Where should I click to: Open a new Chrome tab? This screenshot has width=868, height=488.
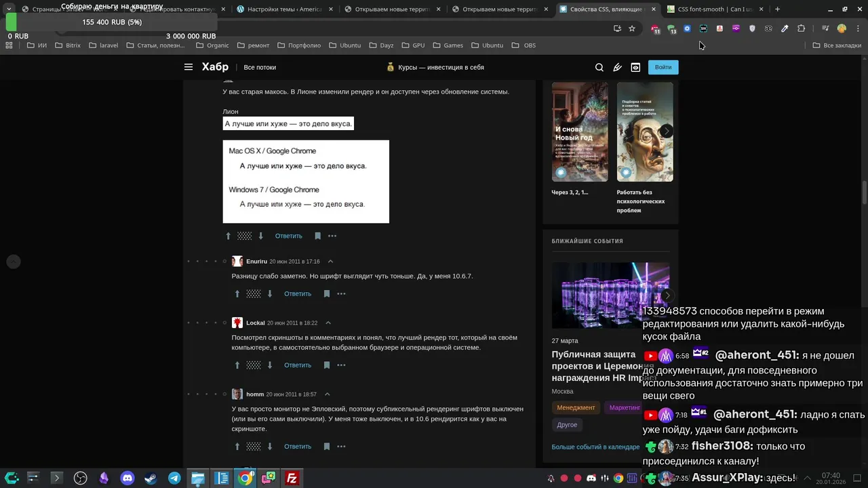pos(777,9)
